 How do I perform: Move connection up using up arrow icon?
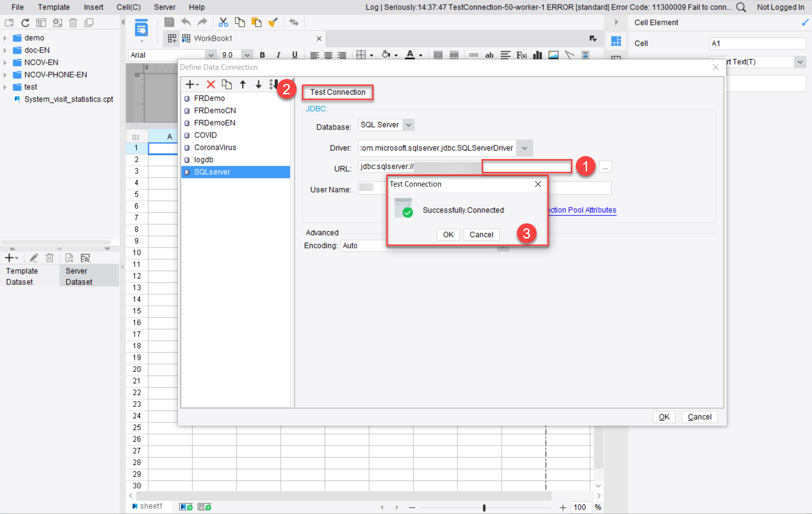(x=243, y=84)
